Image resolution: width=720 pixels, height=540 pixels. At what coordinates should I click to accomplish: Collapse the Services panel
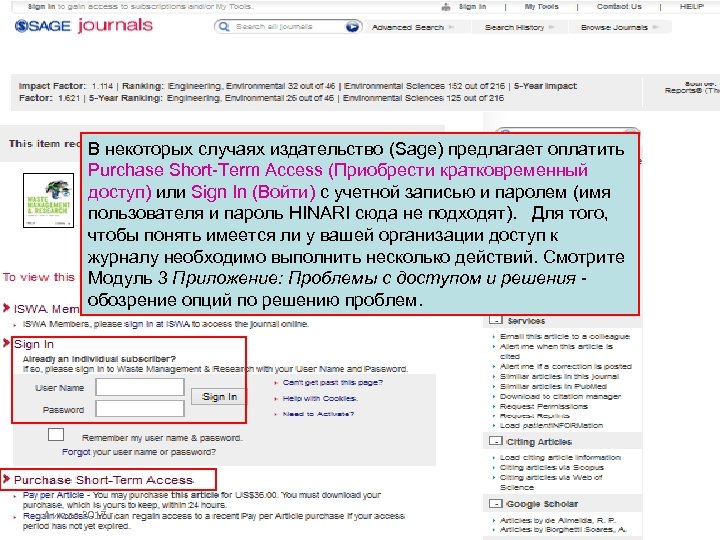(496, 320)
